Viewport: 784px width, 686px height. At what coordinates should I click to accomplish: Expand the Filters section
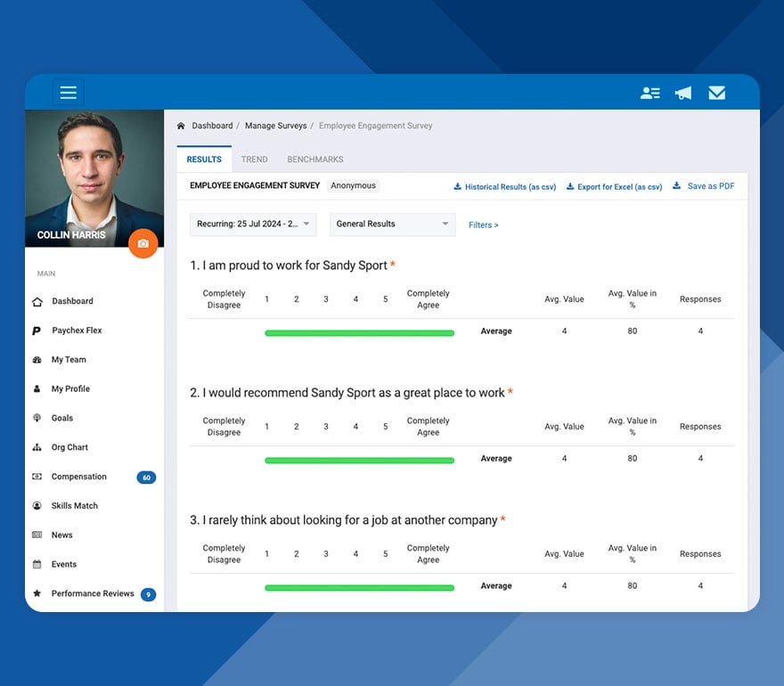pyautogui.click(x=483, y=225)
